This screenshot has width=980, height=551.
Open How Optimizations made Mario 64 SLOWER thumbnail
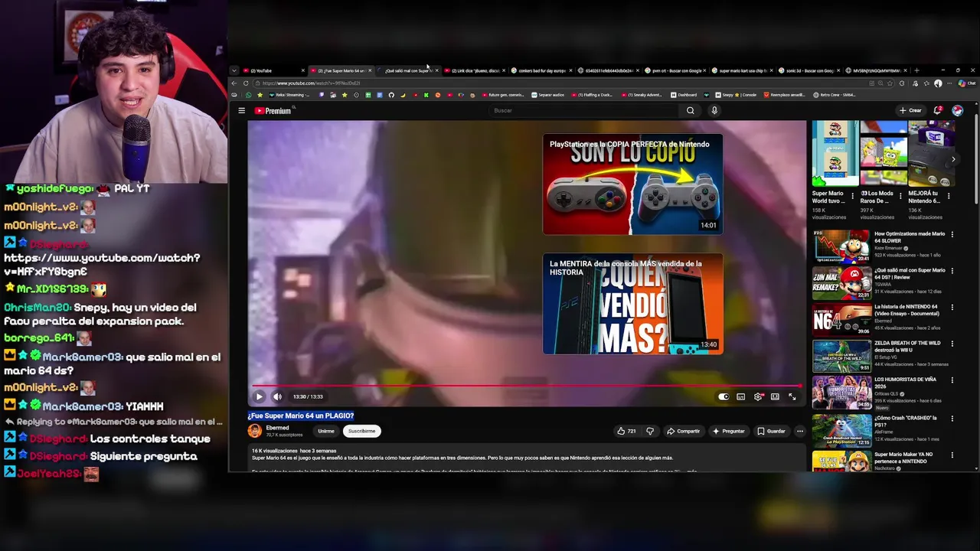[841, 246]
